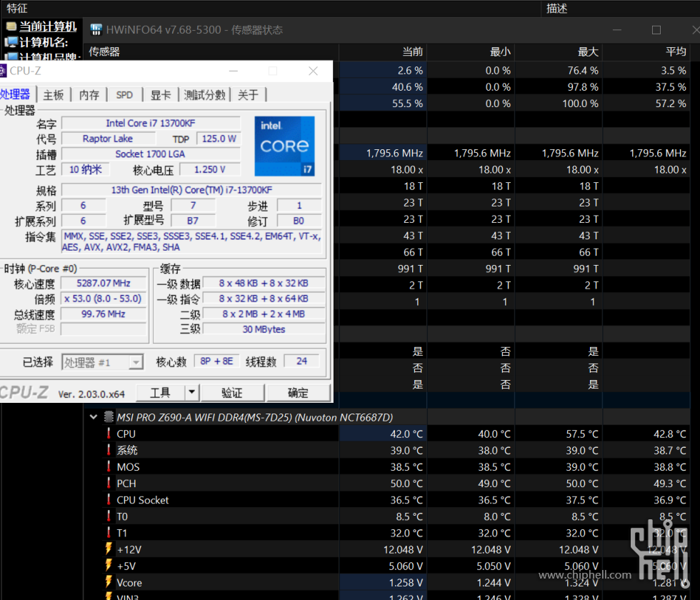The height and width of the screenshot is (600, 700).
Task: Click the thermometer icon next to CPU Socket row
Action: coord(109,499)
